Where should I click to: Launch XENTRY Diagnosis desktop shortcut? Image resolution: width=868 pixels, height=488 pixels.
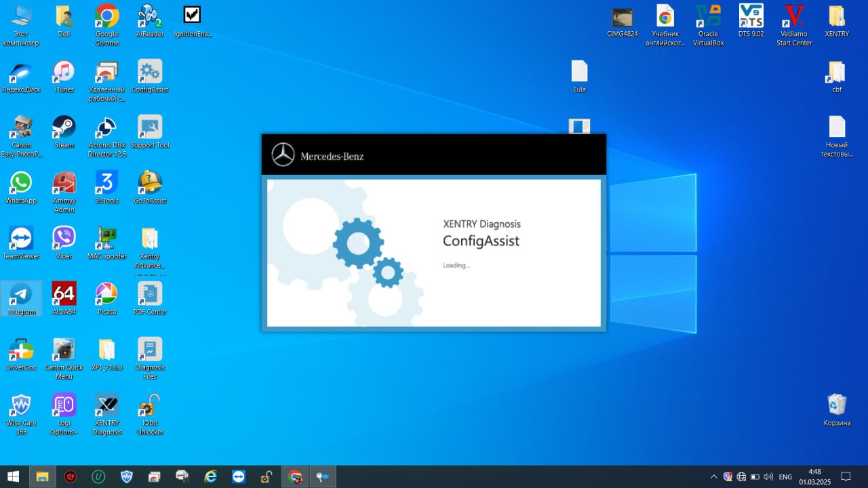[x=107, y=406]
